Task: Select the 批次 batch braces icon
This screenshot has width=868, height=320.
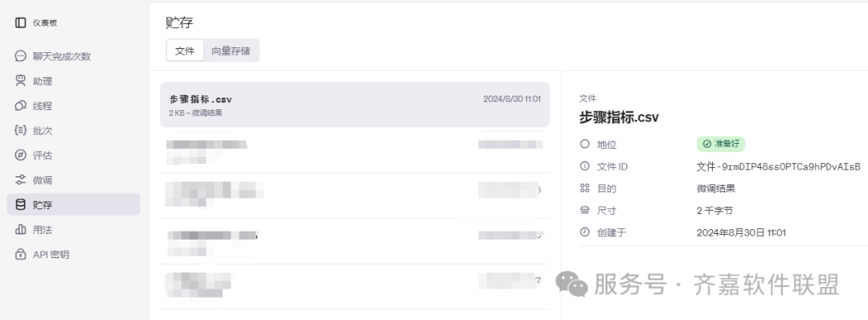Action: 20,131
